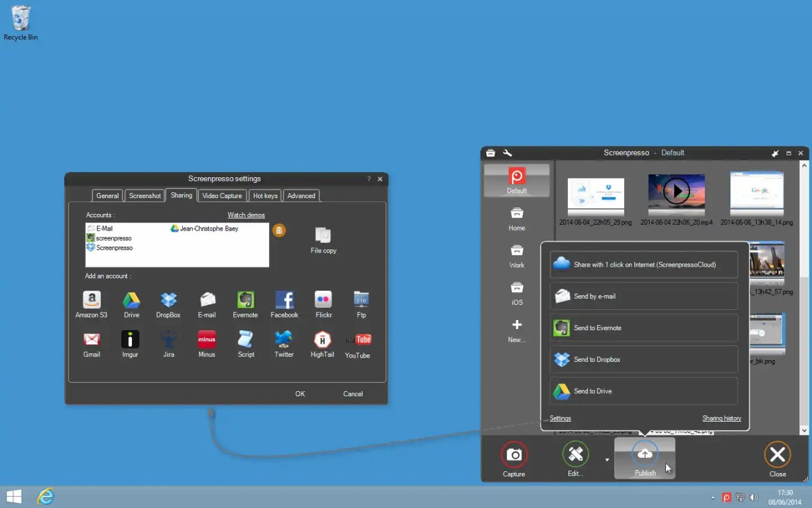Image resolution: width=812 pixels, height=508 pixels.
Task: Click the wrench settings icon
Action: 506,152
